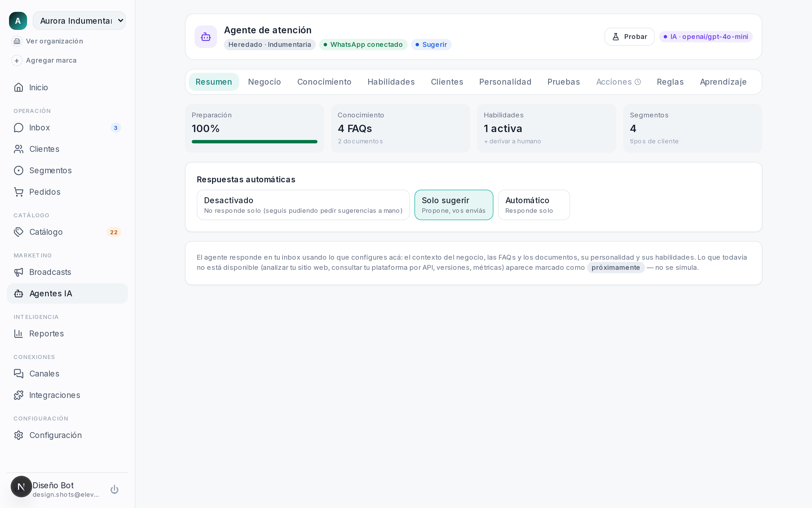This screenshot has height=508, width=812.
Task: Select the Agregar marca link
Action: click(x=51, y=60)
